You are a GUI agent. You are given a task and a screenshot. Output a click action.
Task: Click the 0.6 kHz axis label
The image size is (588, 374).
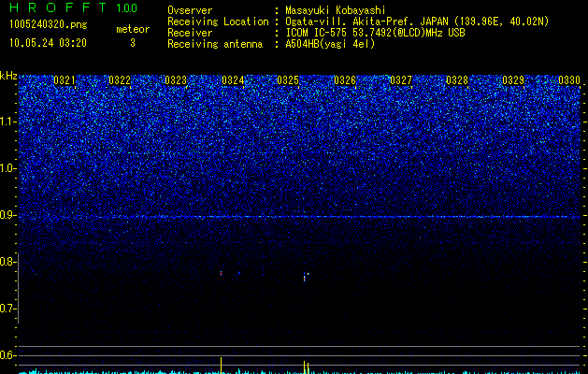coord(7,355)
